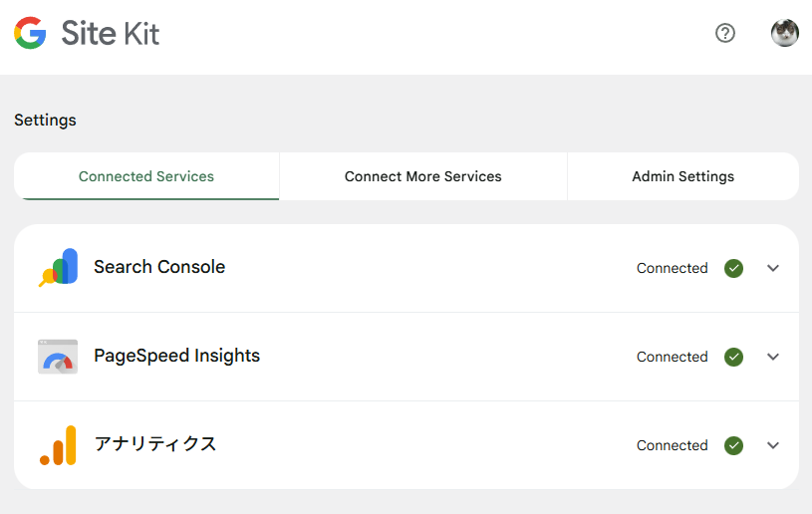Click the PageSpeed Insights gauge icon
This screenshot has width=812, height=514.
tap(58, 357)
